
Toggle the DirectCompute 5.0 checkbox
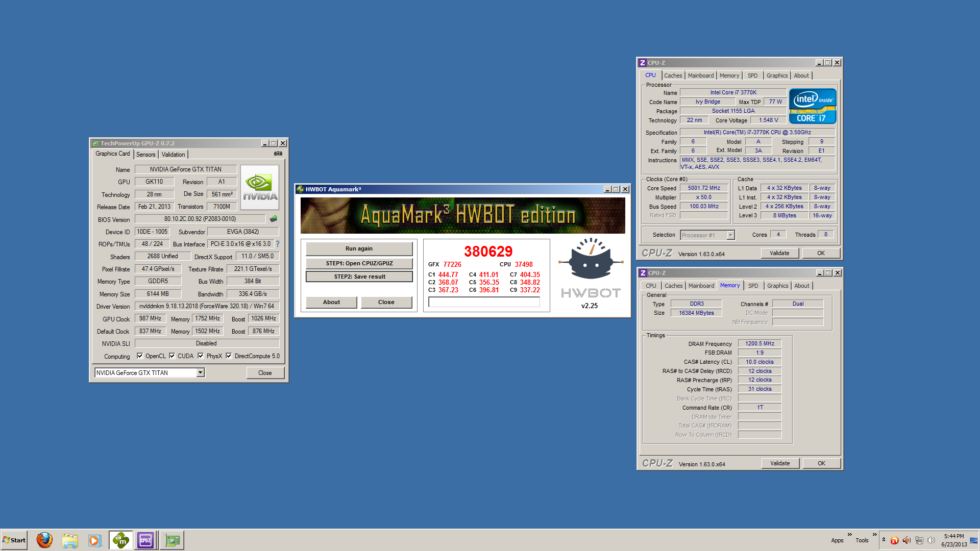(x=229, y=356)
